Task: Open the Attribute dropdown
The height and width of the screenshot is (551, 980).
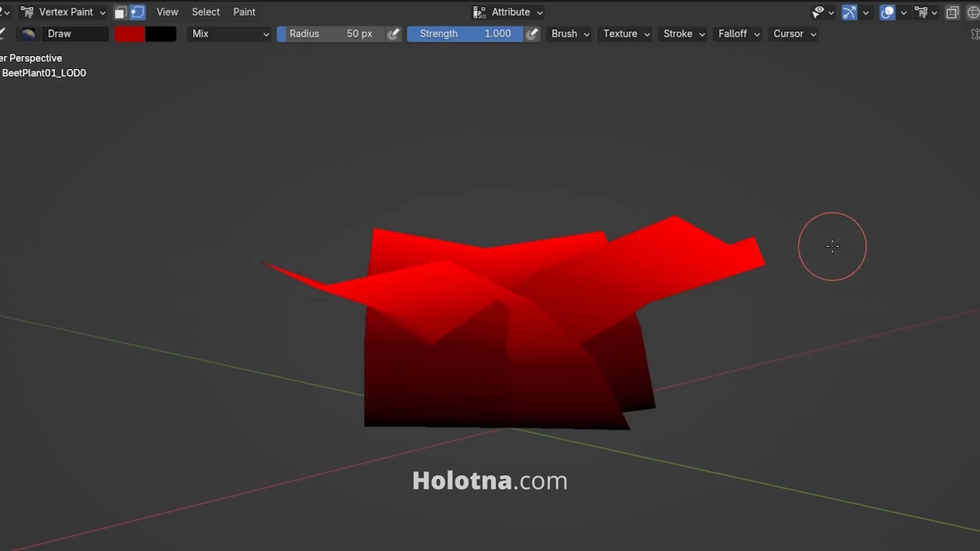Action: tap(508, 12)
